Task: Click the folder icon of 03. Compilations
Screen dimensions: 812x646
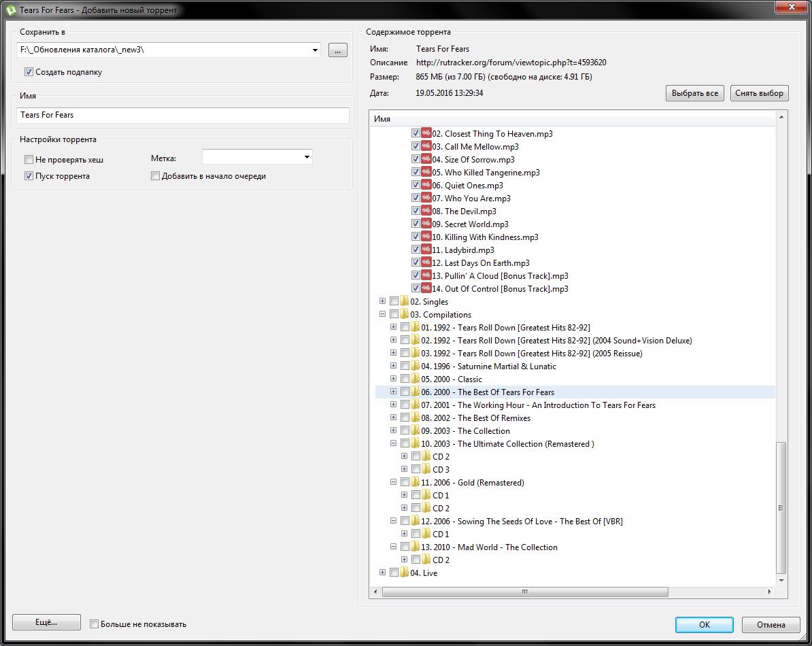Action: [x=404, y=314]
